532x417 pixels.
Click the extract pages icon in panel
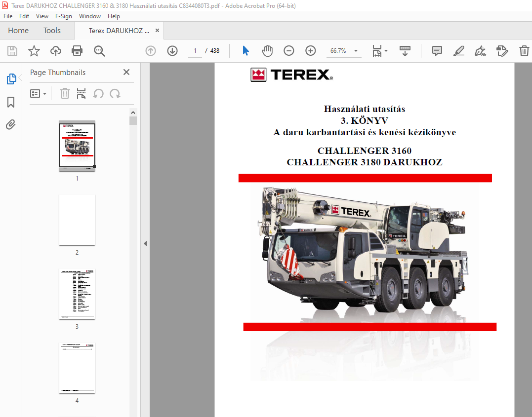pyautogui.click(x=81, y=93)
